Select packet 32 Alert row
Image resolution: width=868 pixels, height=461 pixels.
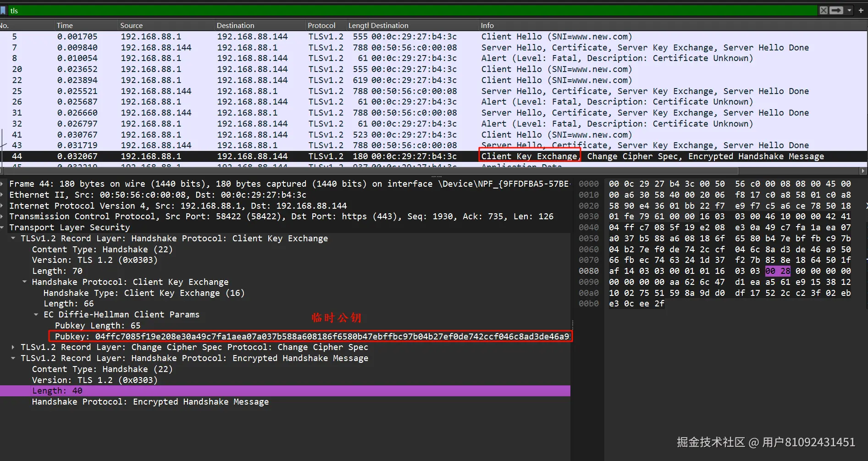433,124
